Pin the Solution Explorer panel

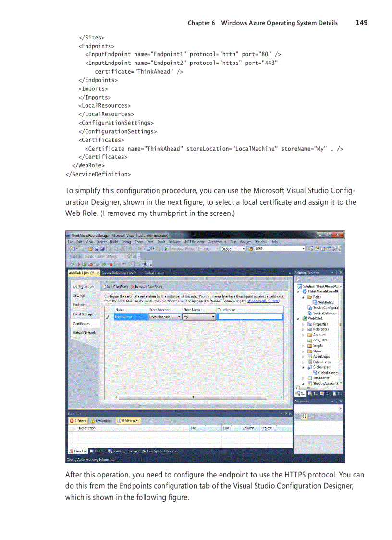(336, 272)
